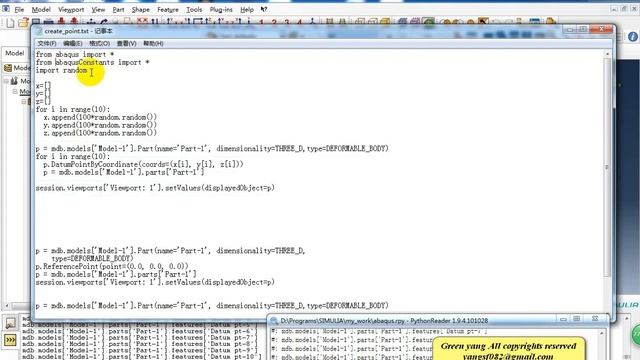The image size is (640, 360).
Task: Open the Abaqus Help menu
Action: pos(247,9)
